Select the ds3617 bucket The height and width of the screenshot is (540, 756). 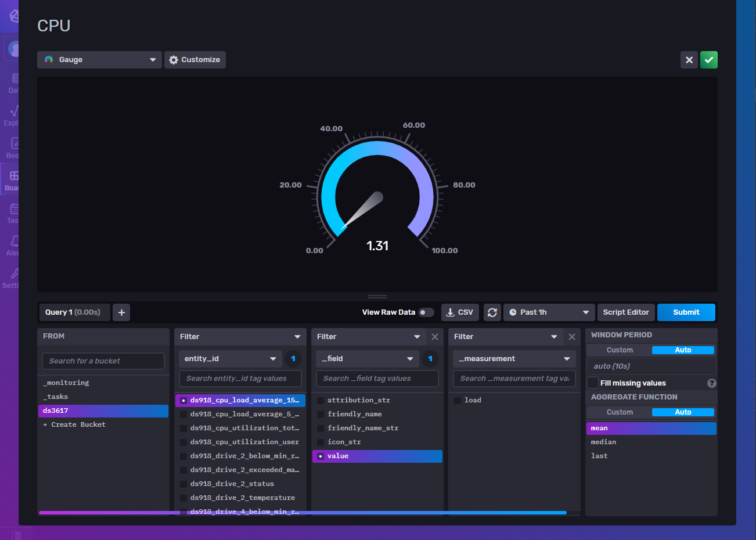coord(103,411)
